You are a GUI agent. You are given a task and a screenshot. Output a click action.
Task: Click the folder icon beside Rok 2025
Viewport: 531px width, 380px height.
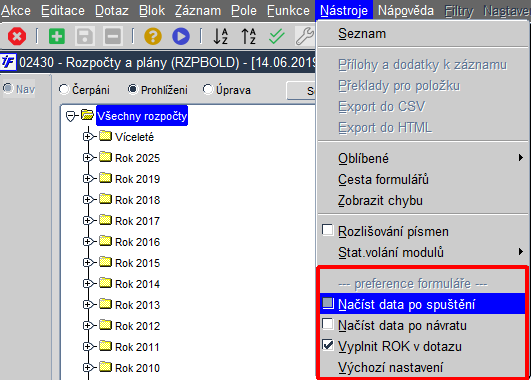(105, 157)
